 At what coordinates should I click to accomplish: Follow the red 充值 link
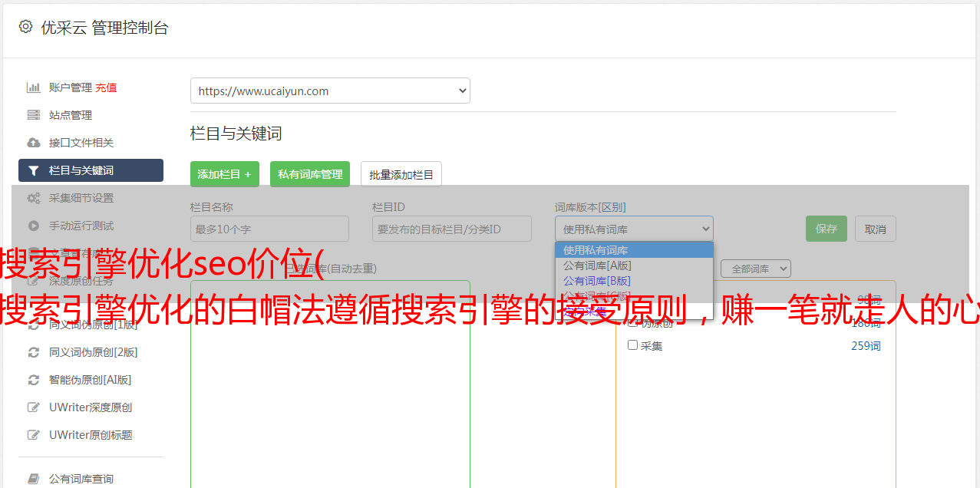click(106, 87)
